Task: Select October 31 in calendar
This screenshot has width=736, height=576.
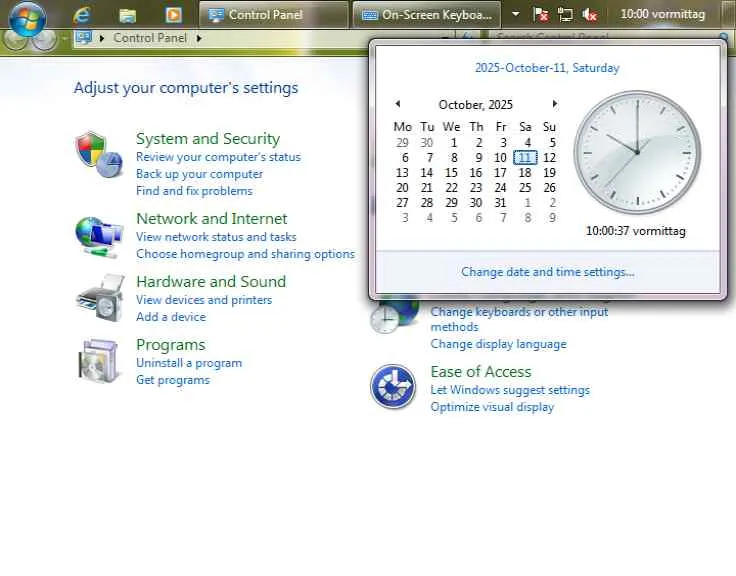Action: click(500, 203)
